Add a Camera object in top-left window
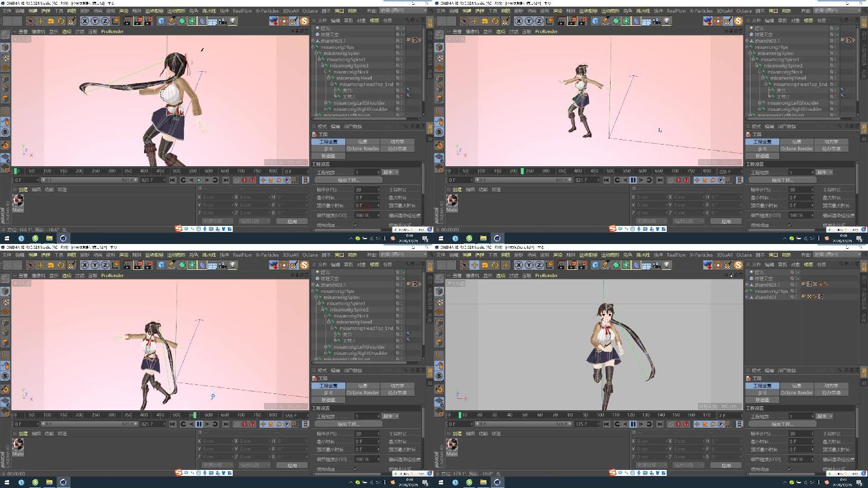868x488 pixels. coord(222,21)
